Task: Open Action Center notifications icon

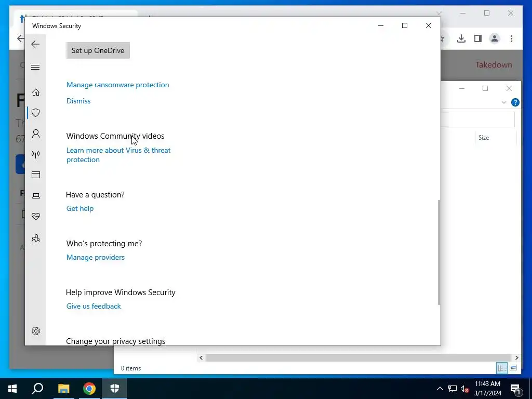Action: click(x=515, y=389)
